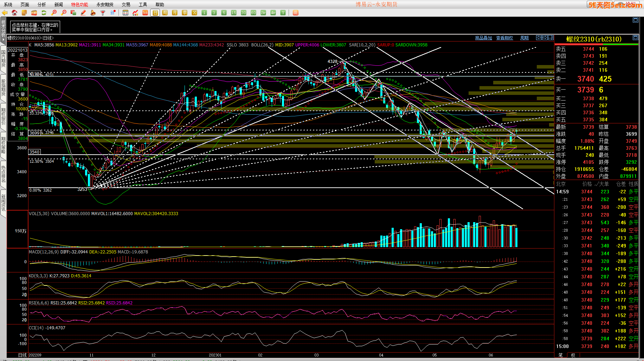This screenshot has height=361, width=644.
Task: Open the 新闻 menu
Action: point(59,5)
